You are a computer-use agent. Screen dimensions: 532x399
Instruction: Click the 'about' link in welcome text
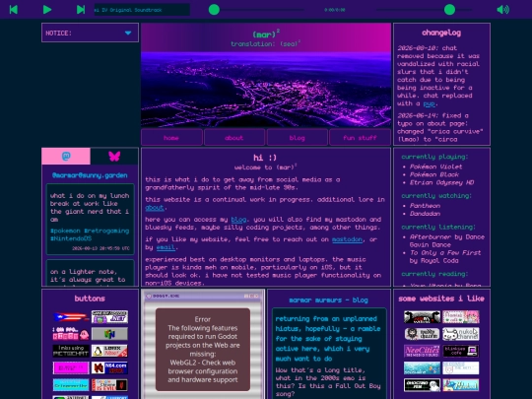[155, 208]
